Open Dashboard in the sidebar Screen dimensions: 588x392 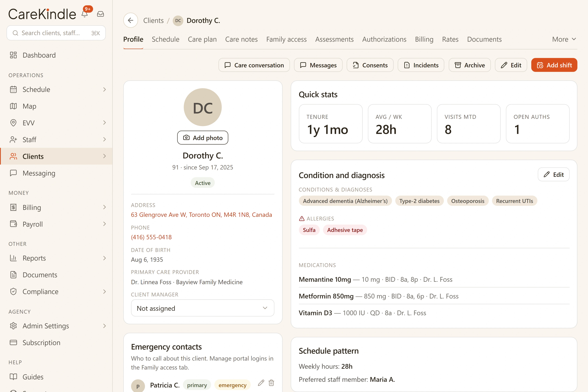tap(56, 55)
